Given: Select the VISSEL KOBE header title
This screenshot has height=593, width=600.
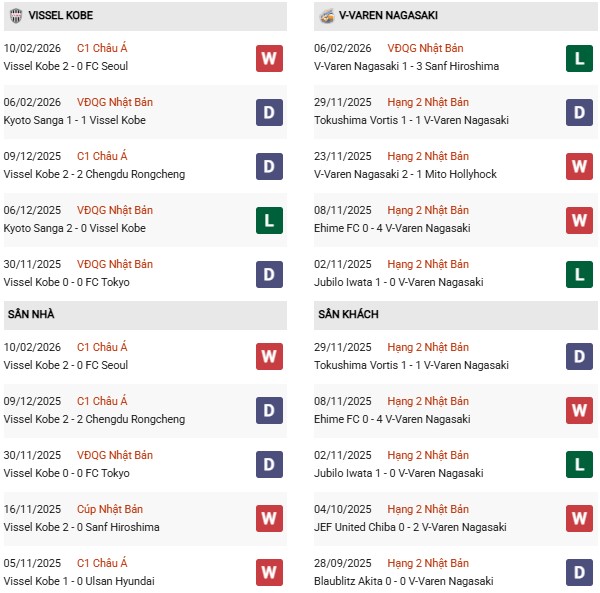Looking at the screenshot, I should (69, 16).
